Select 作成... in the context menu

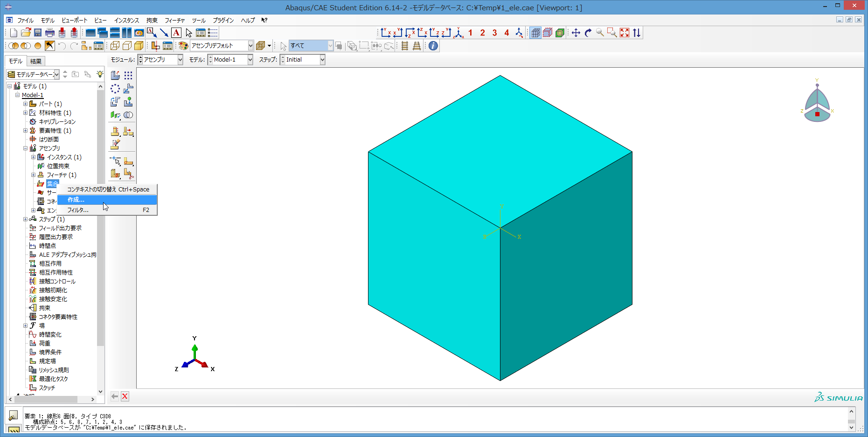107,200
